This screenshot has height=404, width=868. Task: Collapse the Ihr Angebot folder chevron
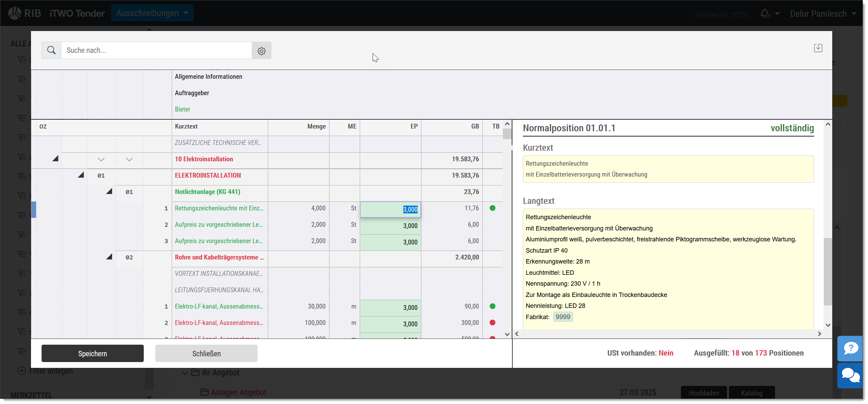tap(185, 373)
